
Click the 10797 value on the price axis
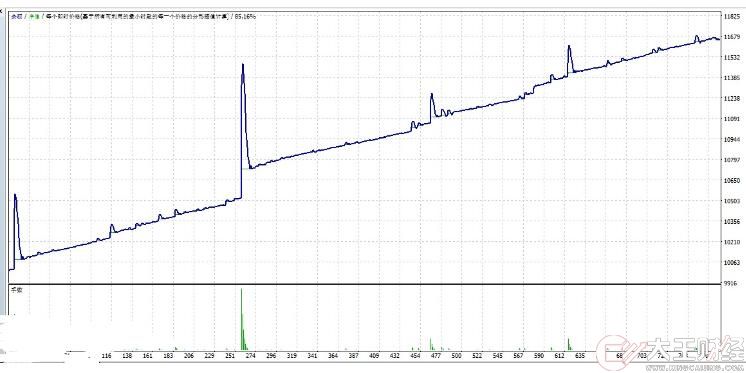[733, 160]
